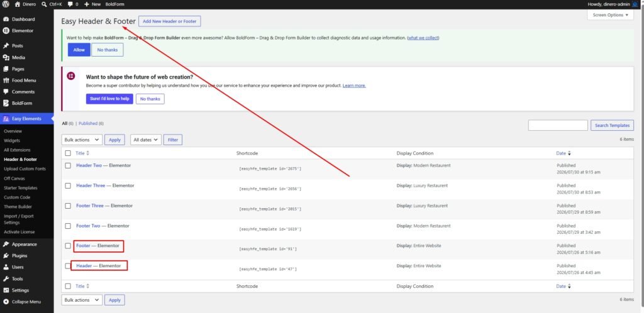
Task: Open the Footer Three template link
Action: pyautogui.click(x=90, y=206)
